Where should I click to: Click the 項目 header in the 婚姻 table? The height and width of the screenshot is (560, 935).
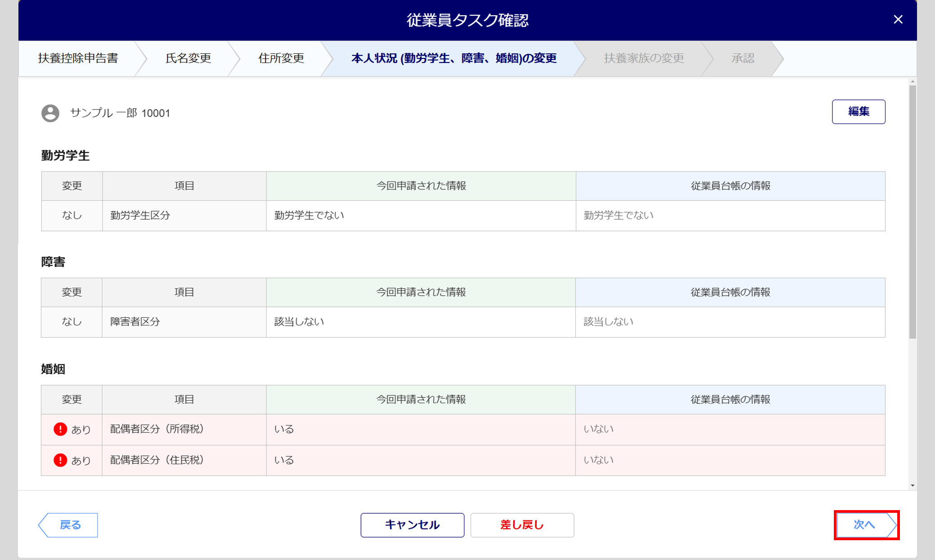[x=184, y=400]
